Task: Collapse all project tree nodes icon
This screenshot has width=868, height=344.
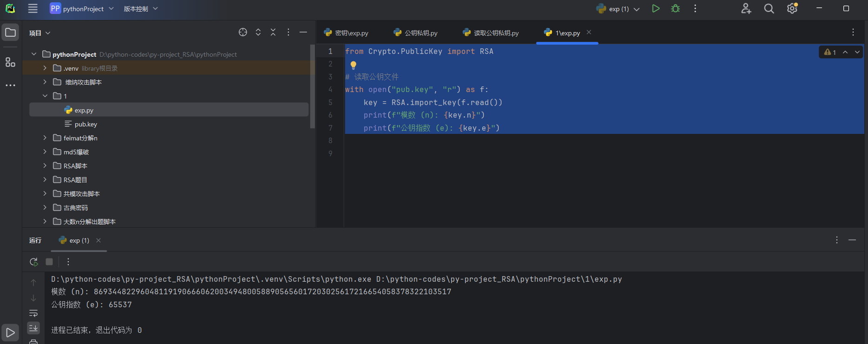Action: tap(273, 32)
